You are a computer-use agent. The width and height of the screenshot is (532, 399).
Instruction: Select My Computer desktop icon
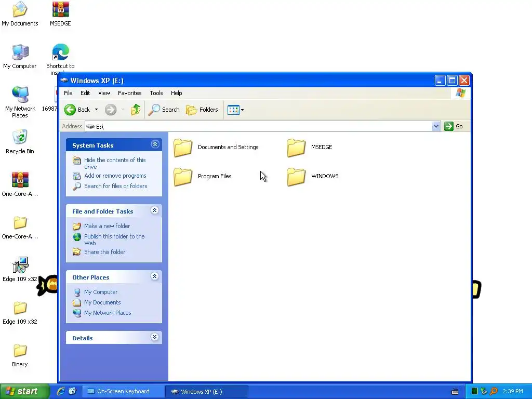click(20, 56)
